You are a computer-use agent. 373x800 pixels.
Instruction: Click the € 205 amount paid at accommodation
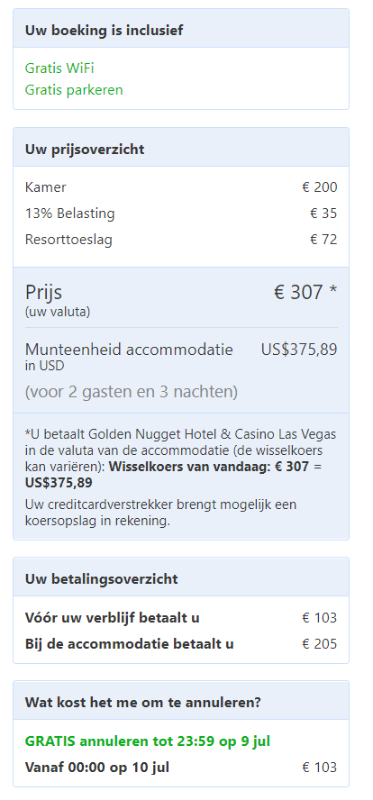click(x=319, y=644)
